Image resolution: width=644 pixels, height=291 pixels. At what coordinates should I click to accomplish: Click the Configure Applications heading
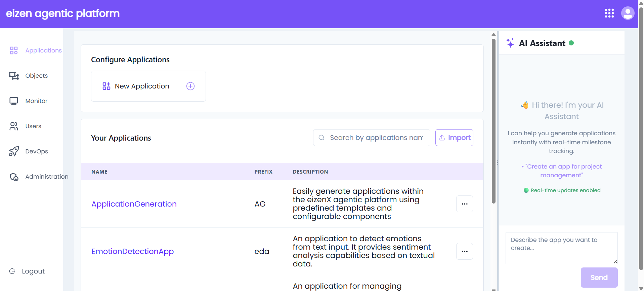(130, 60)
